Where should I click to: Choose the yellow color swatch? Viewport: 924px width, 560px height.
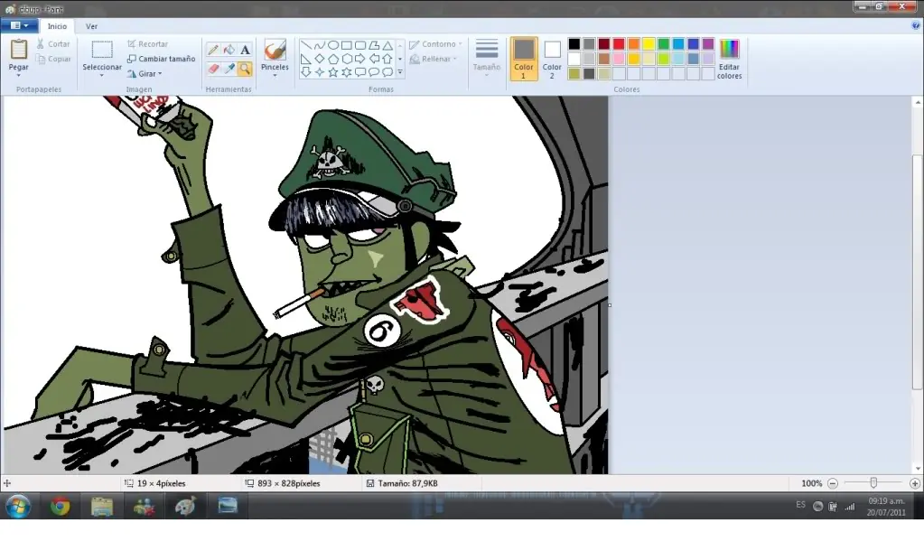pos(649,43)
